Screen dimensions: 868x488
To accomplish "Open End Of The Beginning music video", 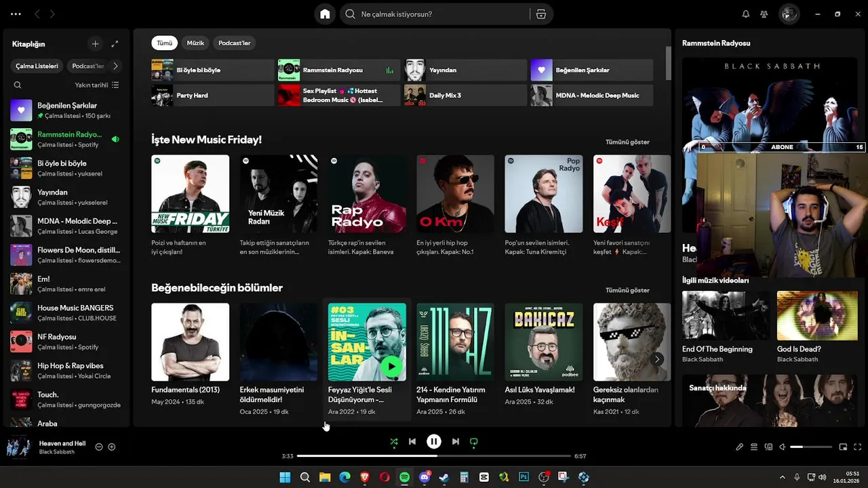I will point(726,327).
